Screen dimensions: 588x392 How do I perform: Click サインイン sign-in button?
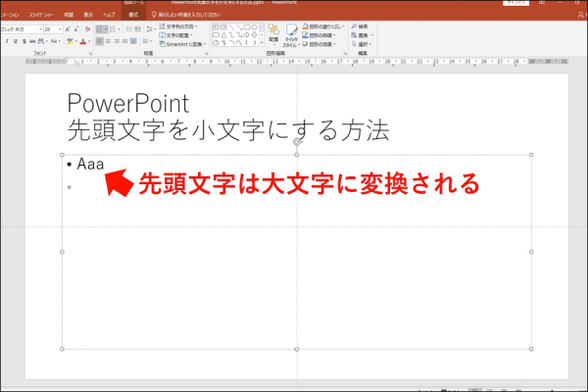pos(515,3)
